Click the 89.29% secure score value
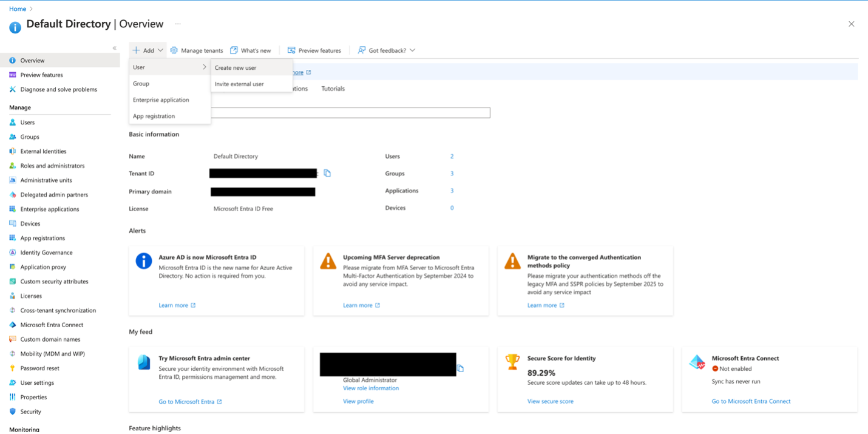 (x=541, y=373)
